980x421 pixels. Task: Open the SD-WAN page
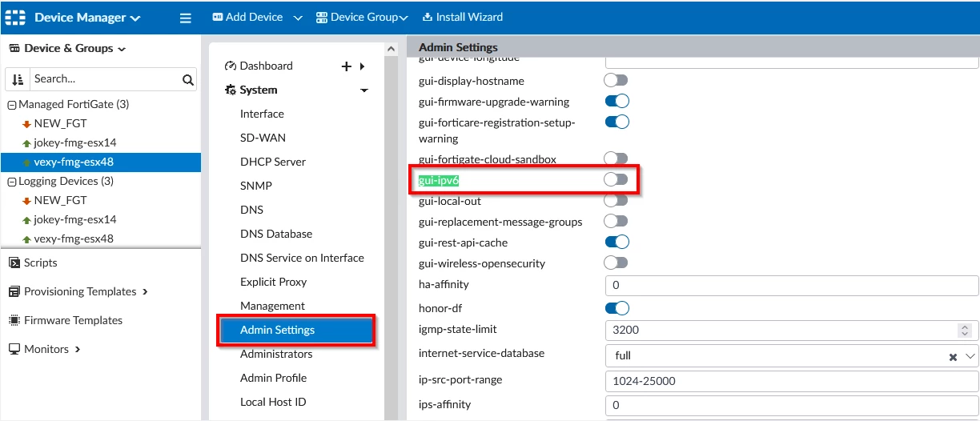point(263,138)
